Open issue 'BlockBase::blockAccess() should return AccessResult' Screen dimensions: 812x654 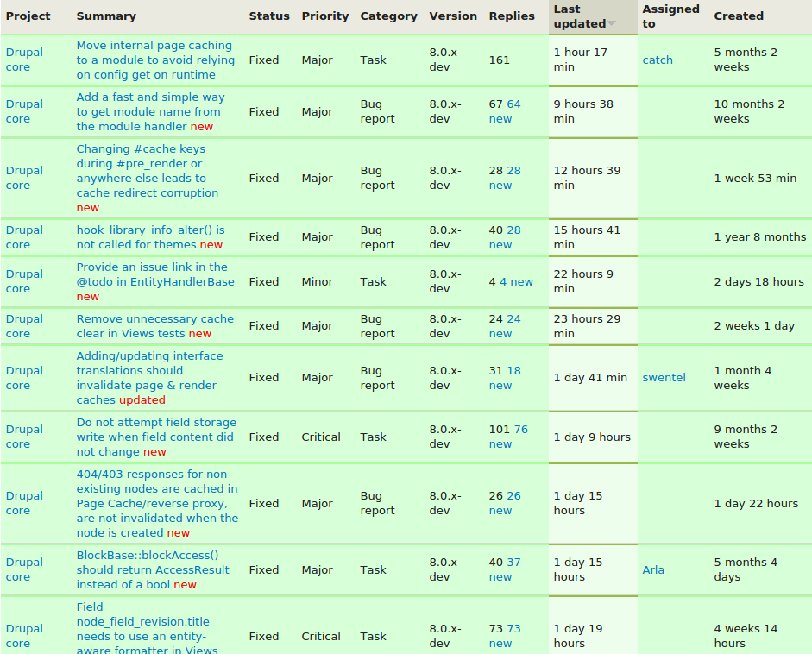pyautogui.click(x=153, y=569)
